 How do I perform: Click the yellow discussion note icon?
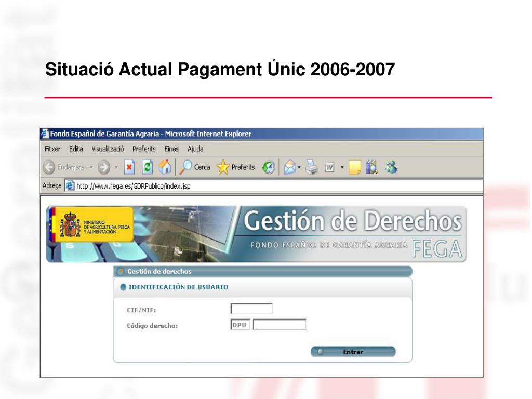tap(355, 167)
